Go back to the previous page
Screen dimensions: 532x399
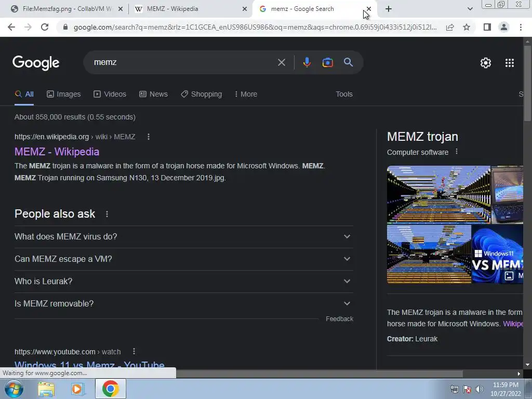(11, 27)
